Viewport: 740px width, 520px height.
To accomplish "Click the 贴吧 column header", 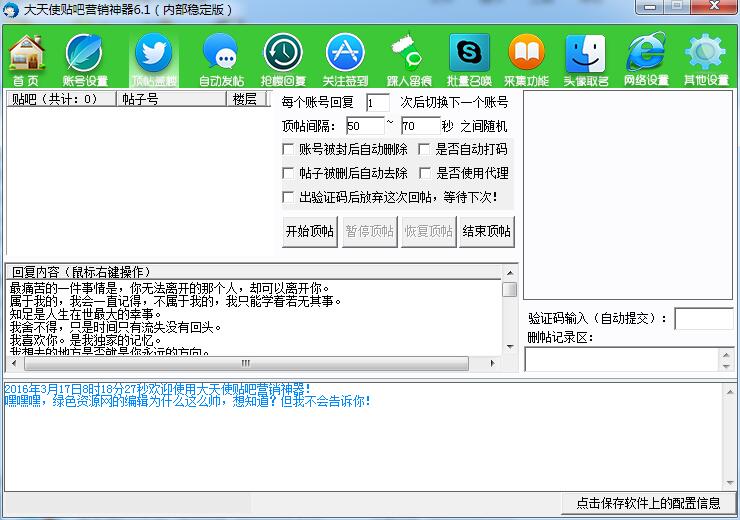I will tap(61, 99).
